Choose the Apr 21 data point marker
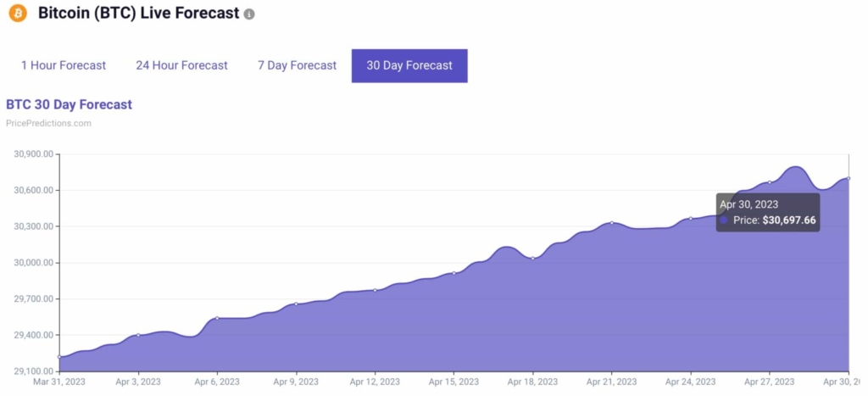The image size is (868, 396). [611, 223]
